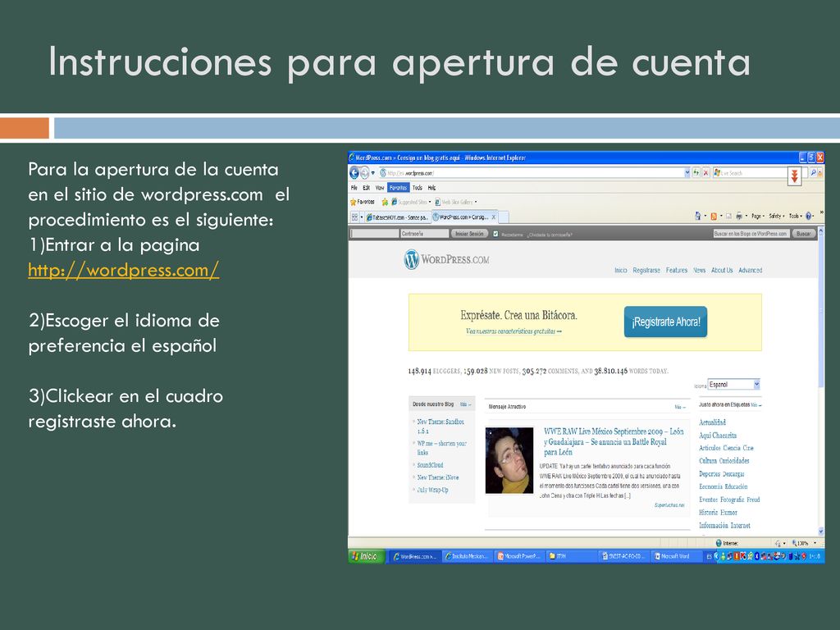Click the About Us nav link
Image resolution: width=840 pixels, height=630 pixels.
(x=722, y=271)
